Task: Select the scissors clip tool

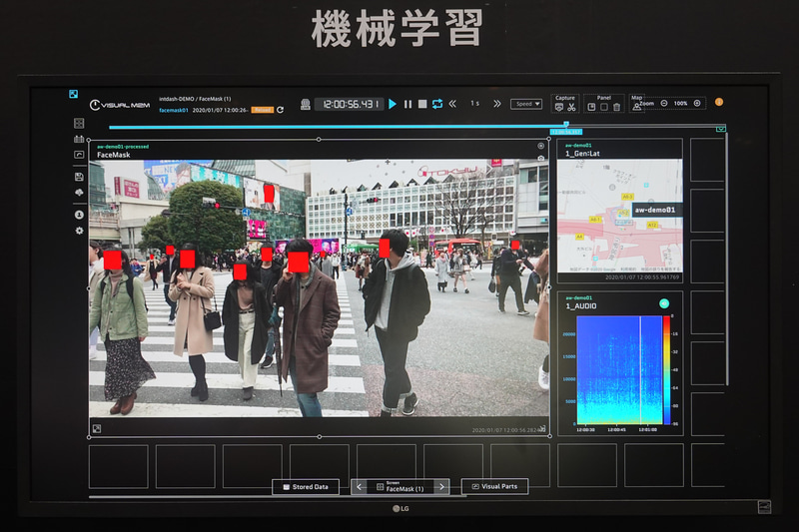Action: 571,107
